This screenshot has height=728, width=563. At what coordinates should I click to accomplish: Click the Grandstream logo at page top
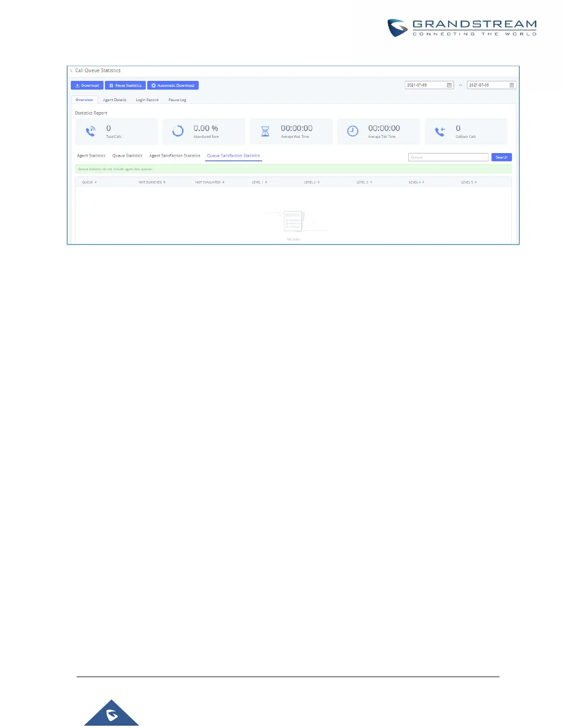click(x=462, y=28)
